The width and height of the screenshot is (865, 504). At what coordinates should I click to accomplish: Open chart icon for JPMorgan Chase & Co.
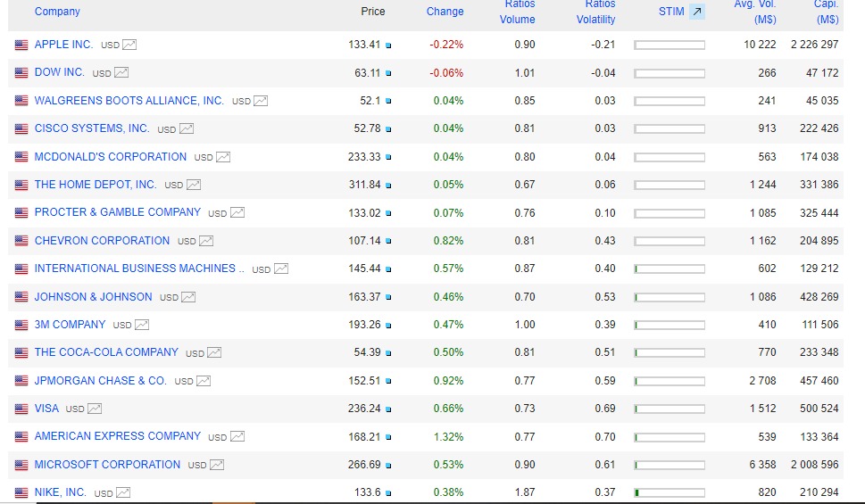click(x=204, y=381)
